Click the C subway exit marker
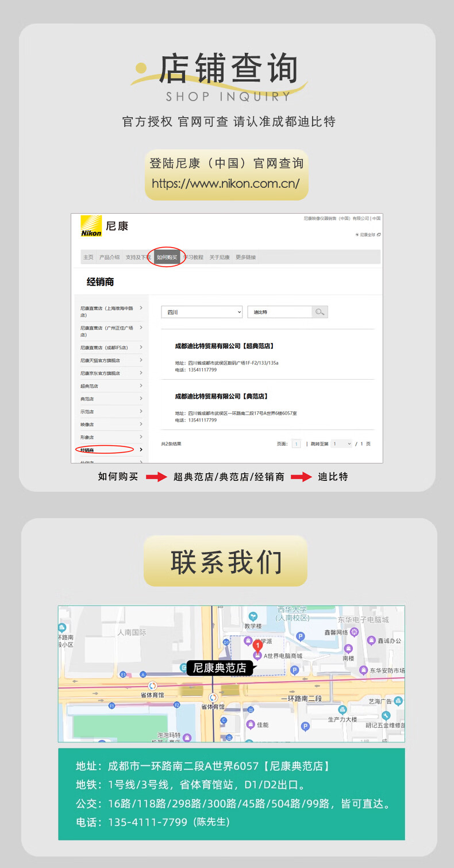The width and height of the screenshot is (454, 868). point(224,720)
